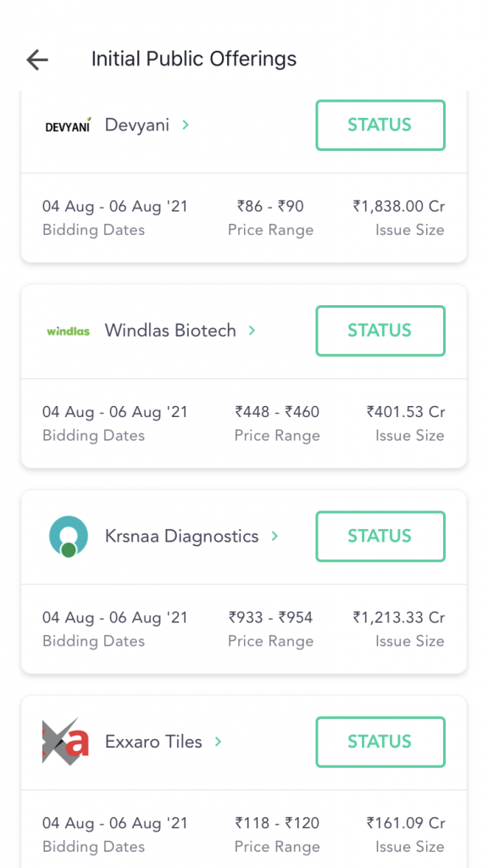
Task: Open the Windlas Biotech IPO page
Action: point(169,331)
